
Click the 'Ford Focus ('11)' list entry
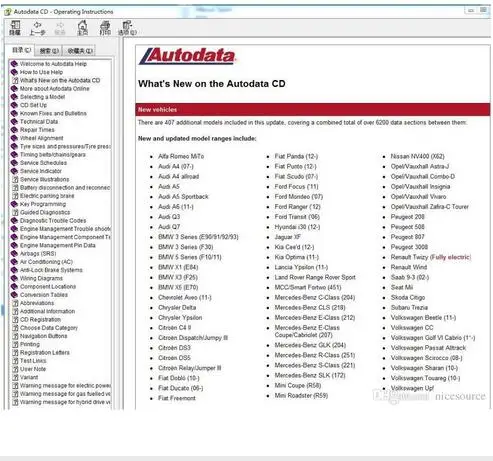point(296,187)
